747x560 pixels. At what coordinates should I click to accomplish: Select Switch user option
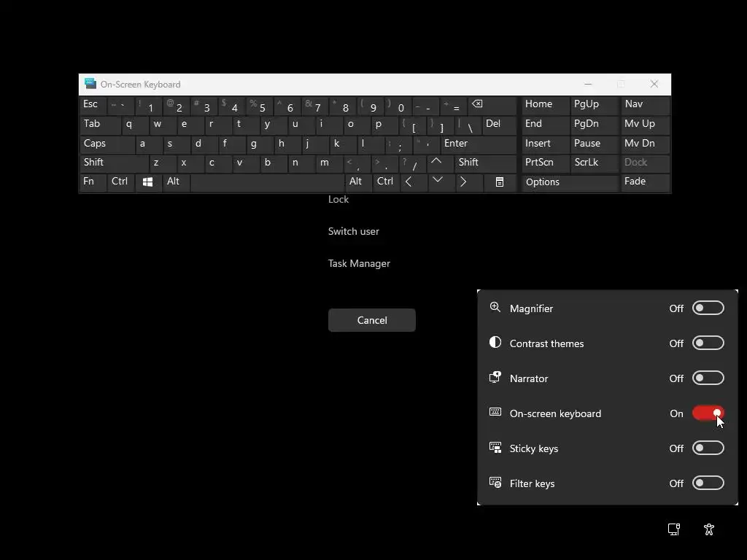(354, 231)
